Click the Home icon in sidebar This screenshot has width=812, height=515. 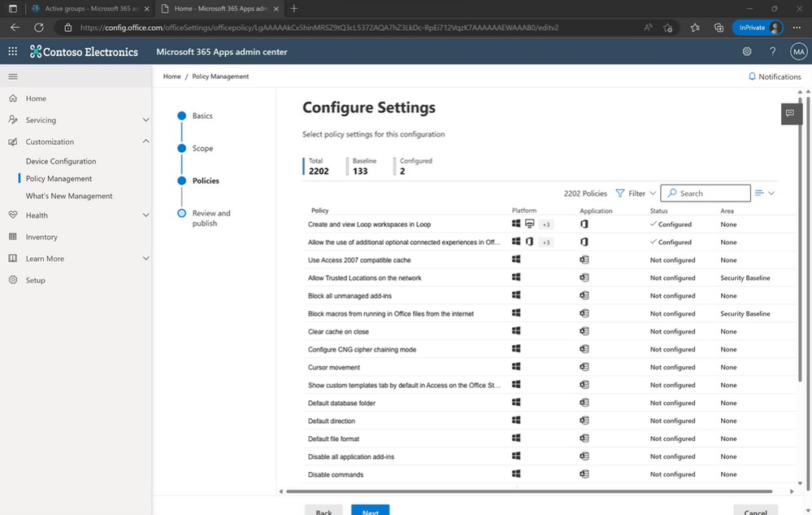click(x=13, y=98)
